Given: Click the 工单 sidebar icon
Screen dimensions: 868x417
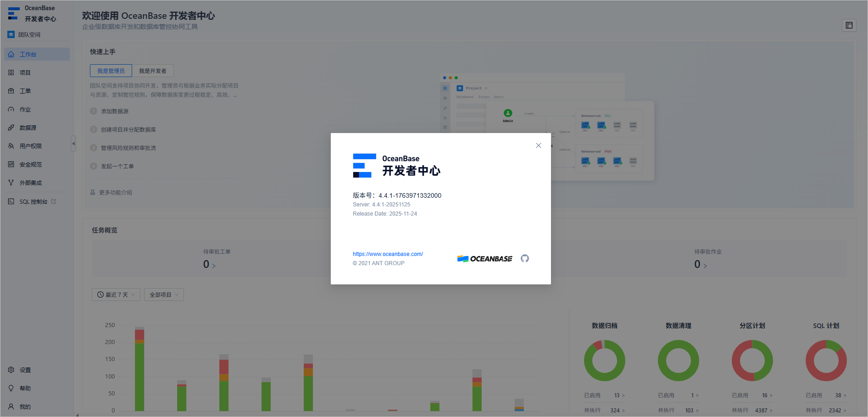Looking at the screenshot, I should pyautogui.click(x=11, y=91).
